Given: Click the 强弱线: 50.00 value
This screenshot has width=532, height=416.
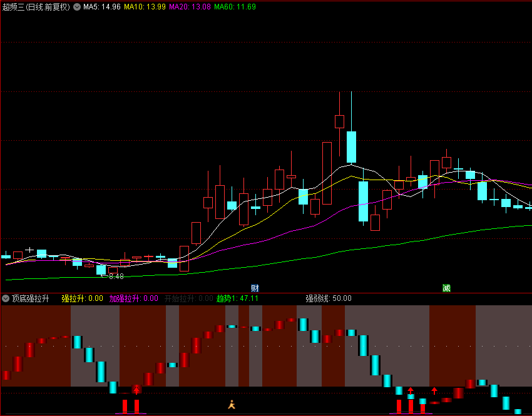Looking at the screenshot, I should [329, 298].
